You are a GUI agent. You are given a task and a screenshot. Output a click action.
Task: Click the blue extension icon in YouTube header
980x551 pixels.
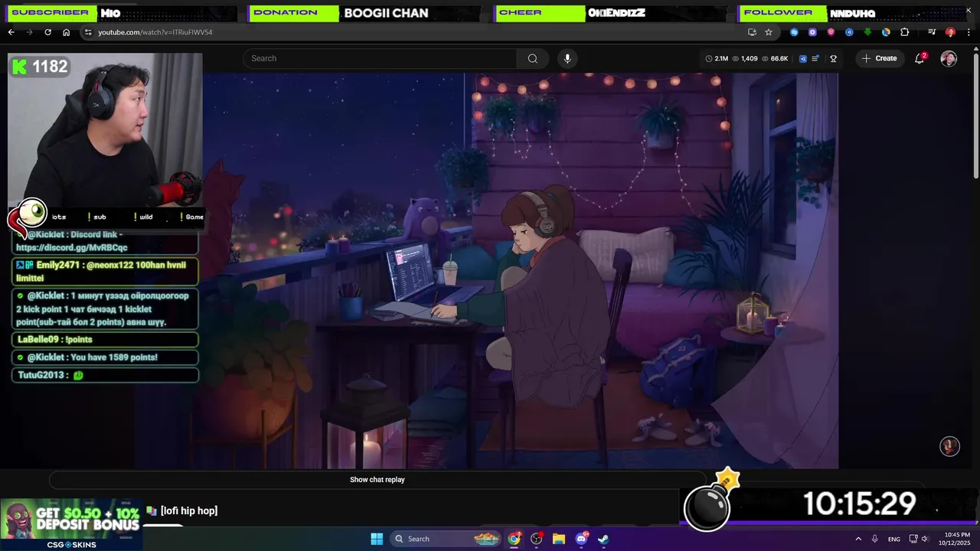pyautogui.click(x=803, y=58)
